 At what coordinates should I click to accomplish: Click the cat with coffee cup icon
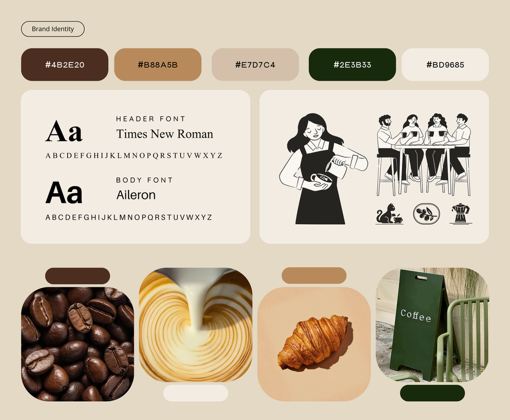click(x=389, y=214)
